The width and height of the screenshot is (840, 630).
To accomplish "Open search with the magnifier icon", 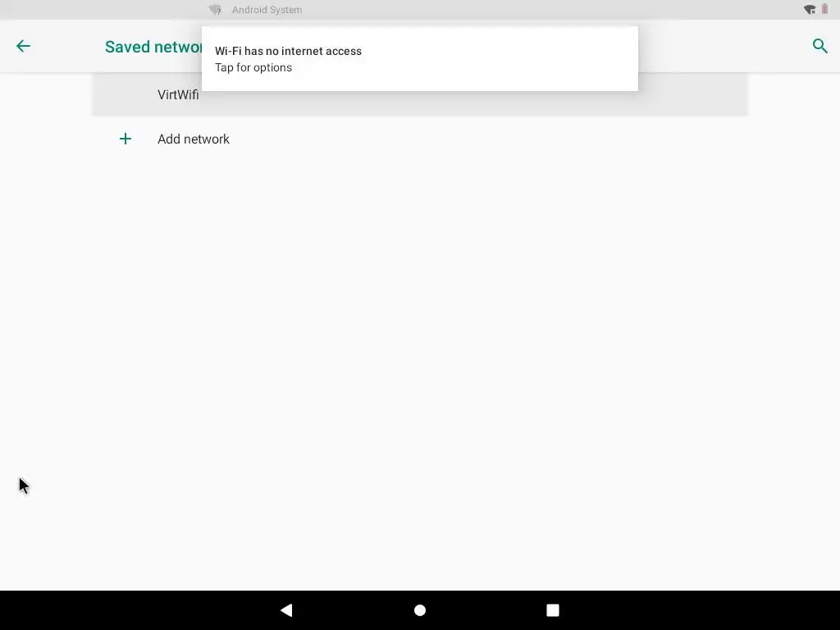I will (x=819, y=46).
